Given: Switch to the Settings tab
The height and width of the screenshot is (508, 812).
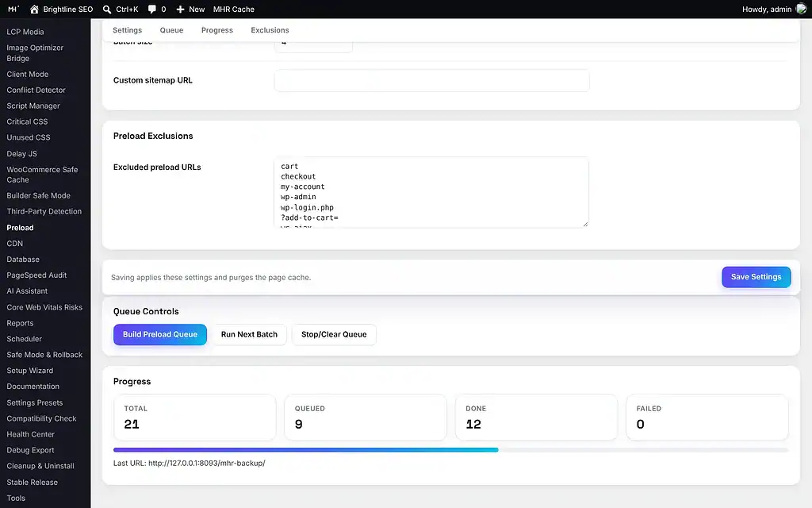Looking at the screenshot, I should tap(128, 30).
